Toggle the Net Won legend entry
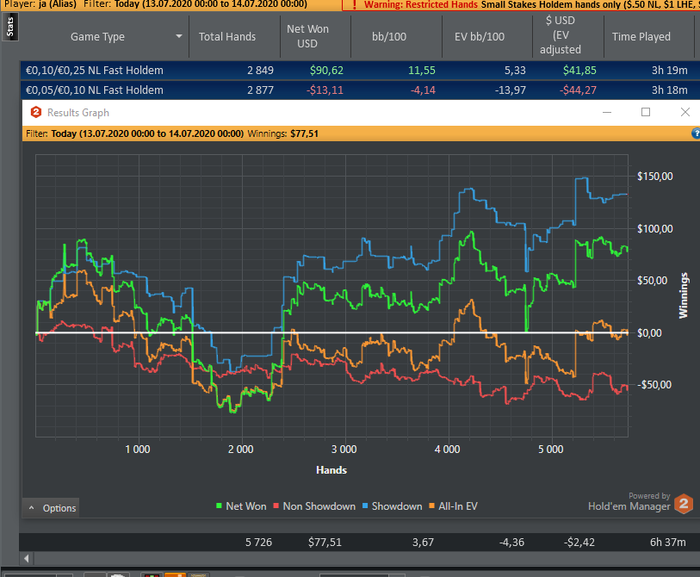Image resolution: width=700 pixels, height=577 pixels. (x=241, y=506)
